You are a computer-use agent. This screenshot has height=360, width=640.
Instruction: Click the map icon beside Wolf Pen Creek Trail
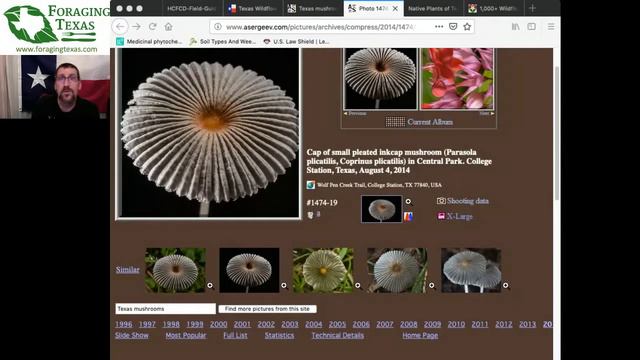tap(311, 185)
